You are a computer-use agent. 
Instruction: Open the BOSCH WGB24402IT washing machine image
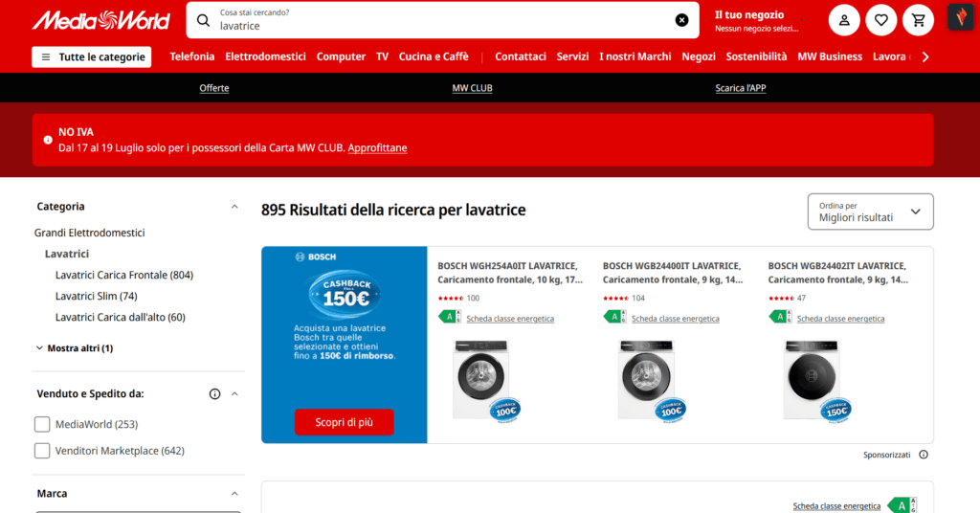coord(816,381)
